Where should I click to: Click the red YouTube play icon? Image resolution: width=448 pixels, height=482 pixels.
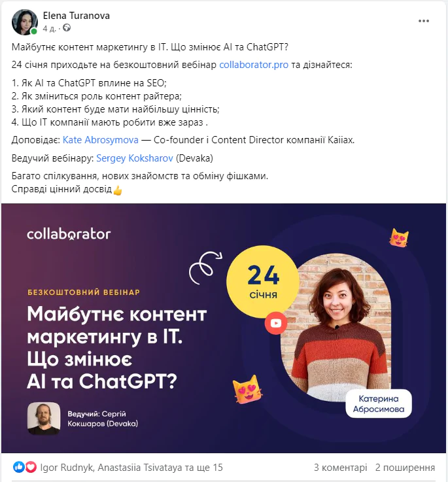pos(276,323)
